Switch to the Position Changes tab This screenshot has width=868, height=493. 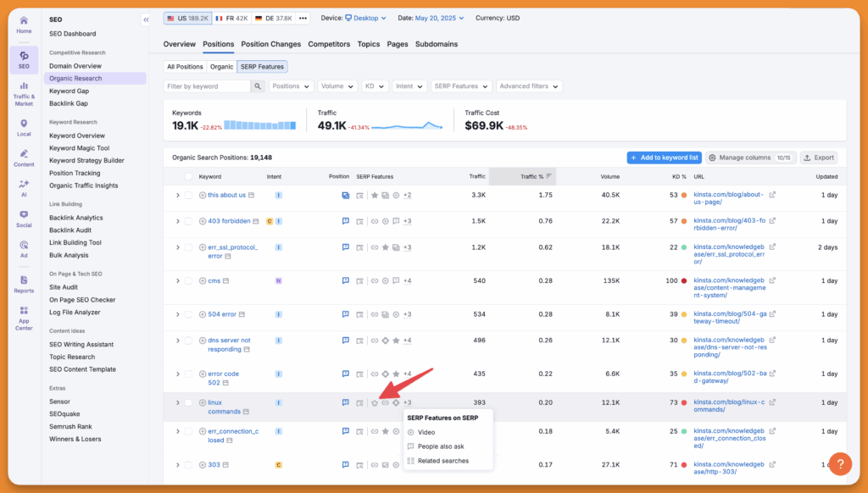pos(270,44)
